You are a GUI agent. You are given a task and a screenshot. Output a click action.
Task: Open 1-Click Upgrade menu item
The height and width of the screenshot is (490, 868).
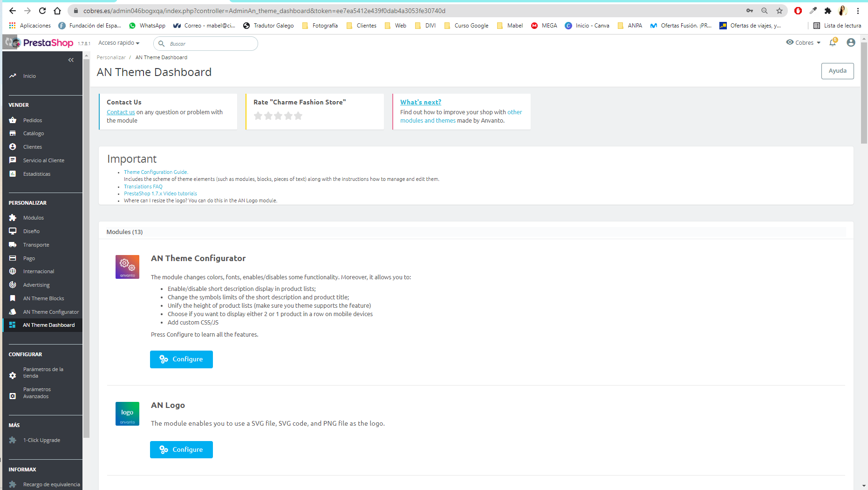click(41, 440)
